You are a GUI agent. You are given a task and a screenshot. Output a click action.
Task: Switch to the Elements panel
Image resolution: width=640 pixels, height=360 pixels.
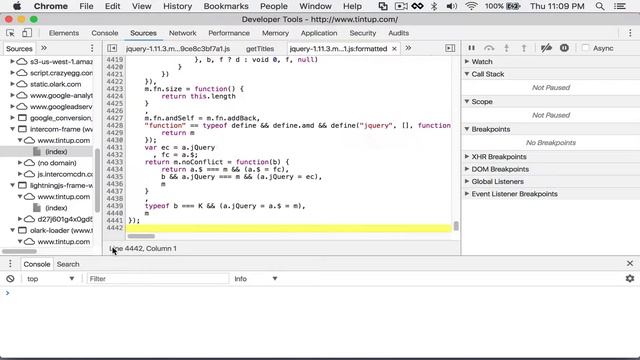[x=64, y=33]
